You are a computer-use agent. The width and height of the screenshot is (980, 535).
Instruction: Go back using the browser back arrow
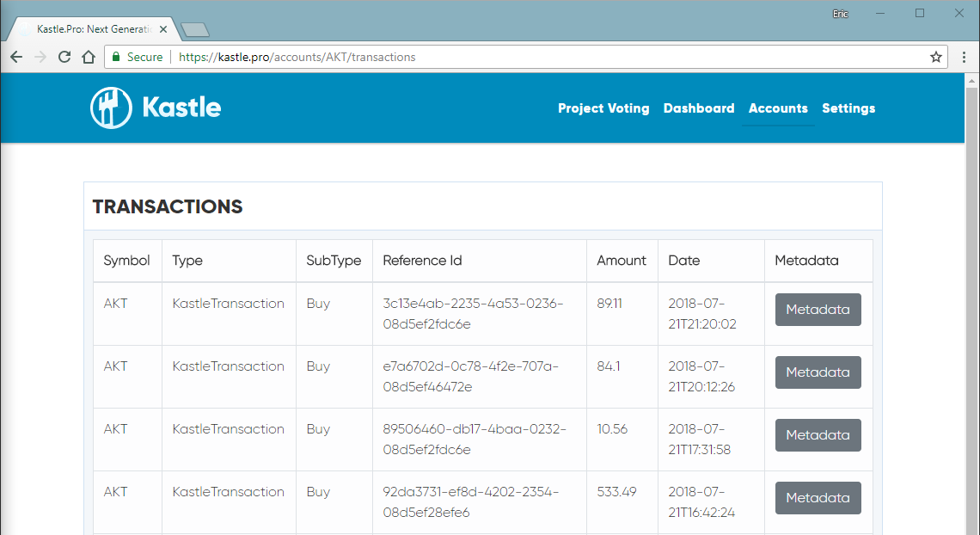[16, 57]
